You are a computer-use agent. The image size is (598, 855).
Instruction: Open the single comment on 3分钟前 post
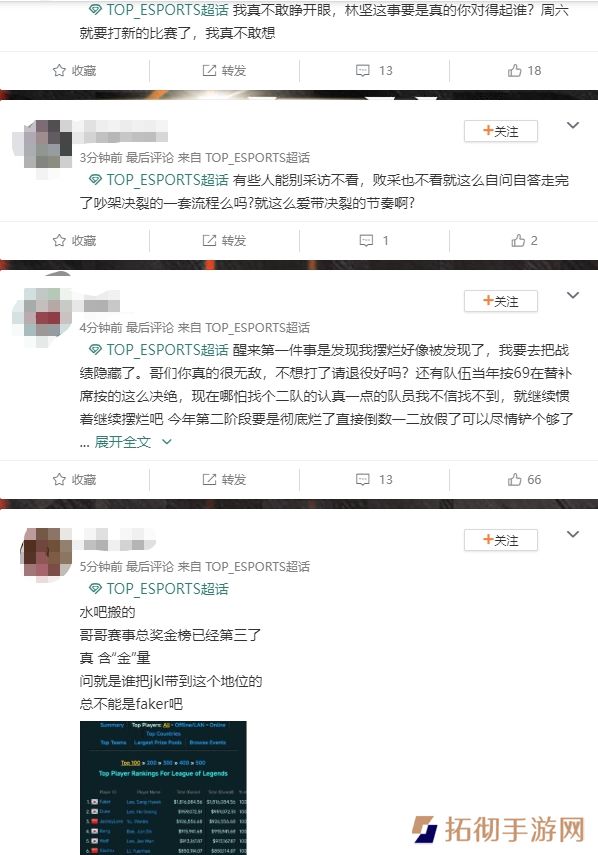tap(374, 240)
